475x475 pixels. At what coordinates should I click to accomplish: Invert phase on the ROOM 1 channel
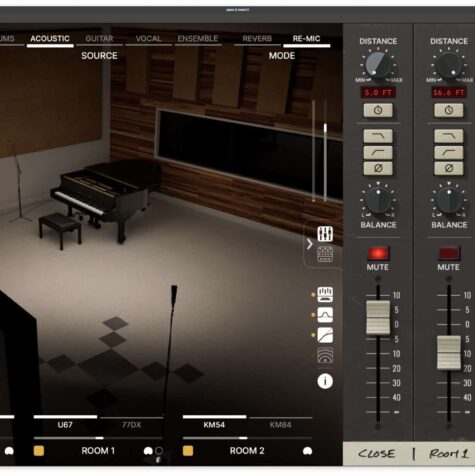[448, 168]
